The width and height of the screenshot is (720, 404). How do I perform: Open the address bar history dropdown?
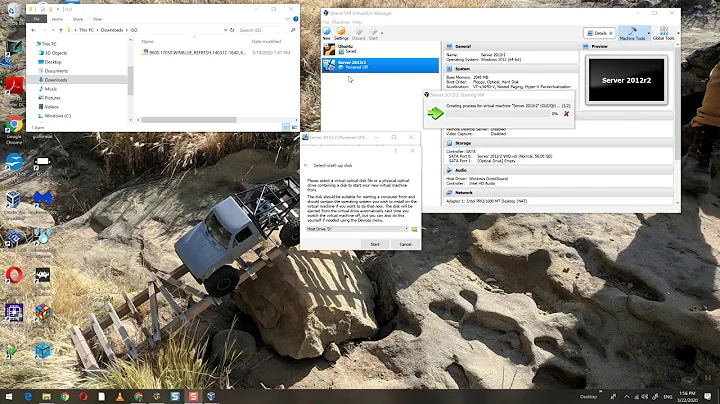pyautogui.click(x=225, y=30)
